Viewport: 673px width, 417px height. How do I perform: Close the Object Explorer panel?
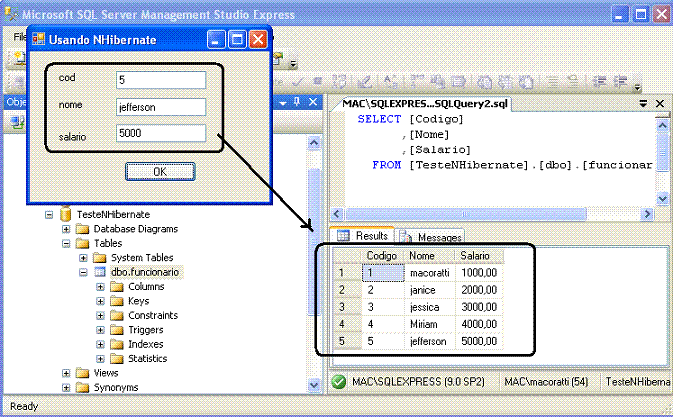(313, 102)
